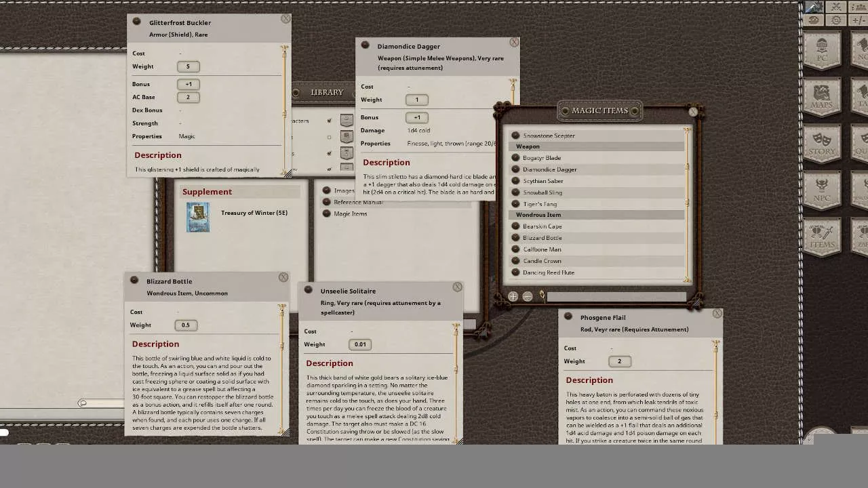Click Bonus +1 field in Diamondice Dagger
This screenshot has height=488, width=868.
(x=416, y=117)
